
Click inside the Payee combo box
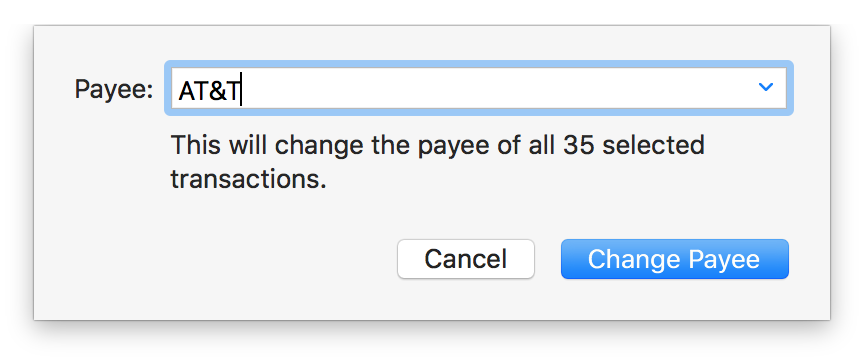click(478, 88)
